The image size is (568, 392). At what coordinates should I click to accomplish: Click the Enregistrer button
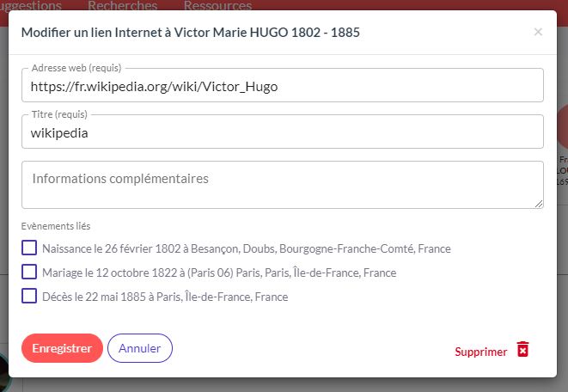(62, 348)
